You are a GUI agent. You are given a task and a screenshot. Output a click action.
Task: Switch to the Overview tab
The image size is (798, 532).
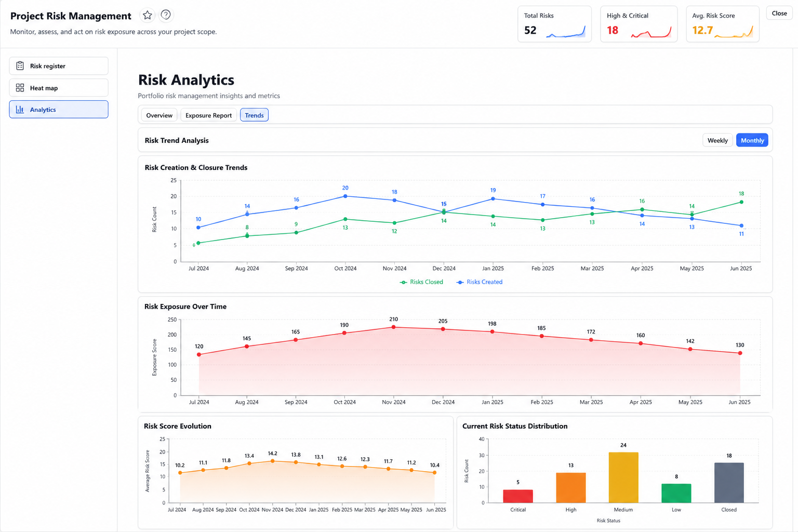(x=159, y=115)
